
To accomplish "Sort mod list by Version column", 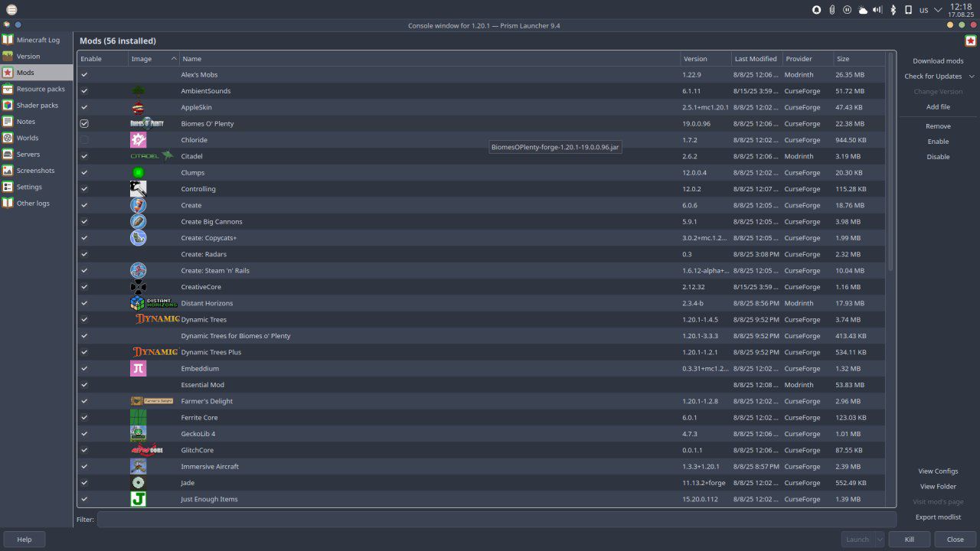I will point(705,59).
